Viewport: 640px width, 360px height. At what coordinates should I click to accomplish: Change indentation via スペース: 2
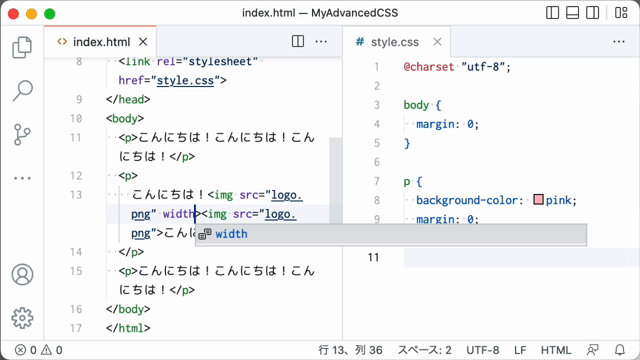424,350
